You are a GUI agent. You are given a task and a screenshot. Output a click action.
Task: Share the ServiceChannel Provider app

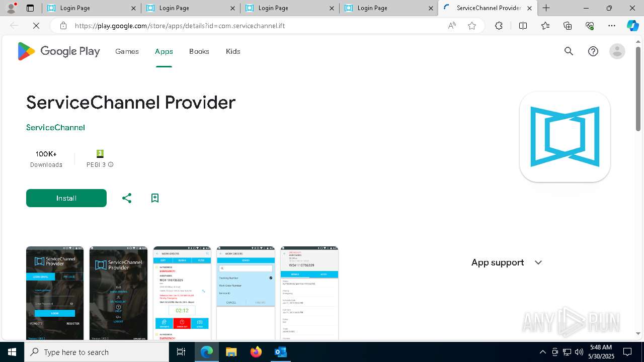point(127,198)
